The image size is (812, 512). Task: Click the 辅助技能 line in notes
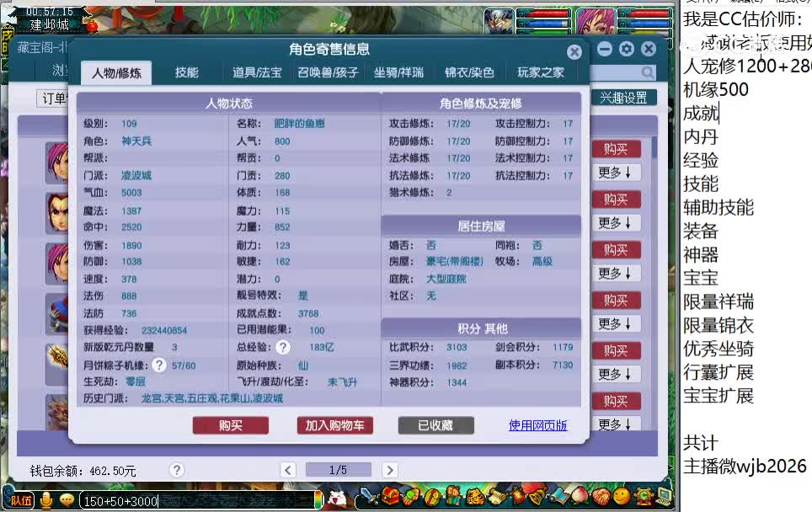(719, 207)
